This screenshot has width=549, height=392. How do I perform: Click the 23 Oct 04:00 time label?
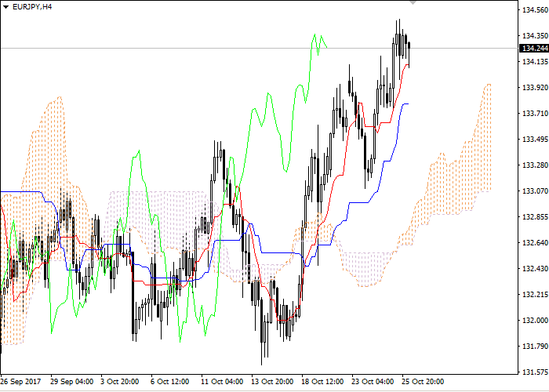point(373,382)
